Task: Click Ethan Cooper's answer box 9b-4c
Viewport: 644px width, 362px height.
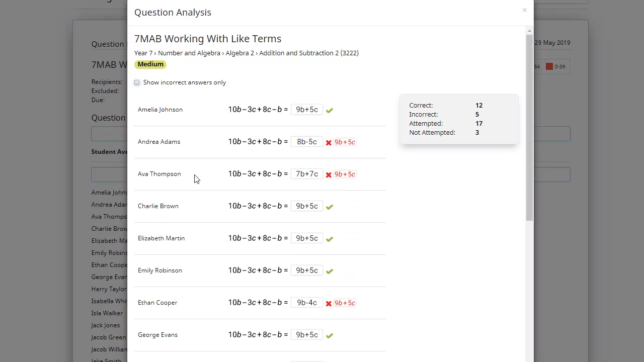Action: (x=306, y=303)
